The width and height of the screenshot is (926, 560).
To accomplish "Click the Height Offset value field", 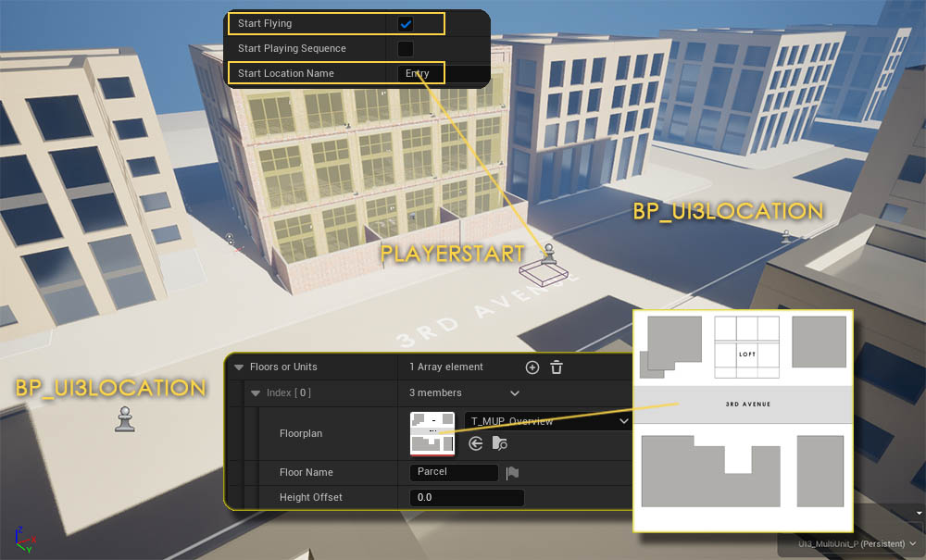I will (467, 498).
